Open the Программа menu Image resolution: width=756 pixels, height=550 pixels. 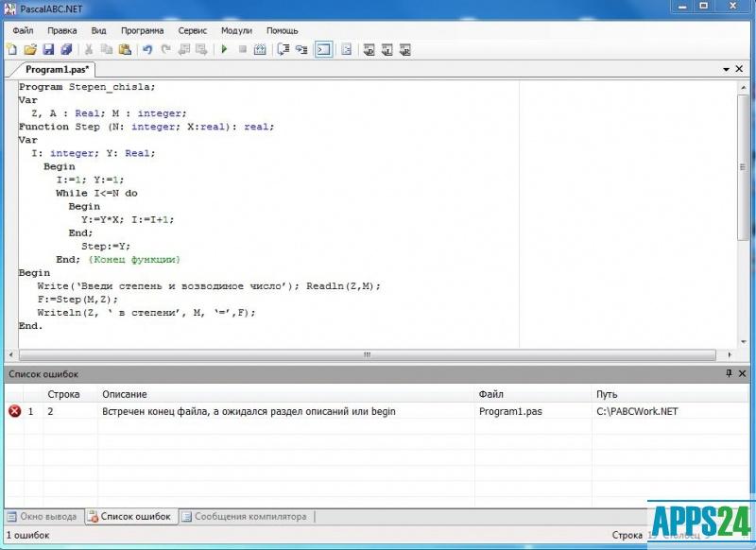tap(143, 30)
